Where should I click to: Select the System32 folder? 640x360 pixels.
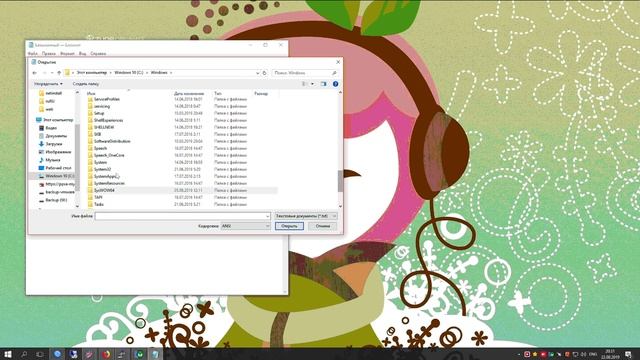[x=102, y=169]
